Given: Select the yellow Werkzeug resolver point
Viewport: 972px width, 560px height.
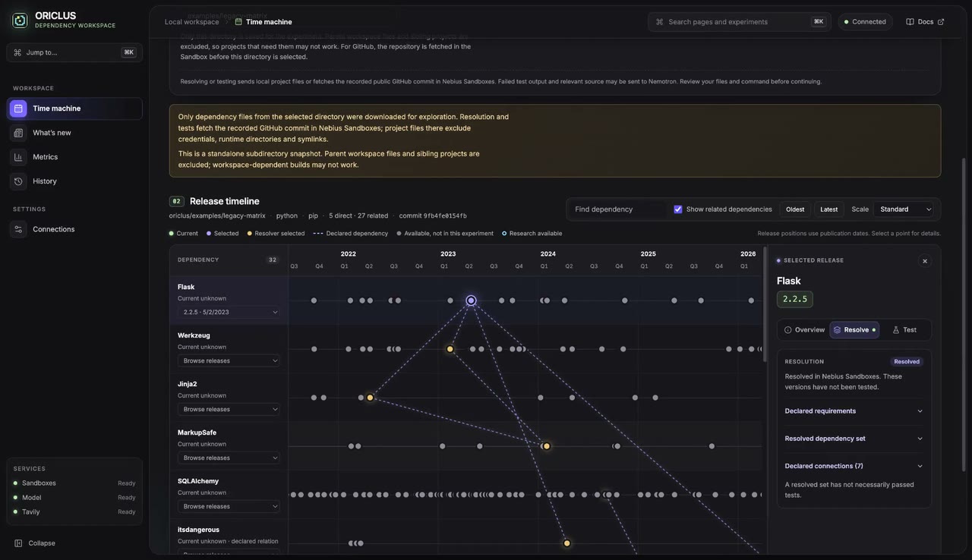Looking at the screenshot, I should pyautogui.click(x=450, y=349).
